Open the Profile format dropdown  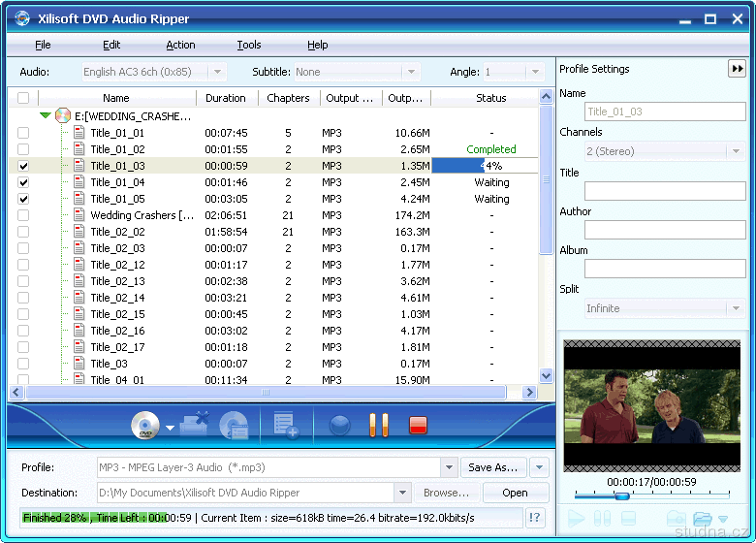449,467
